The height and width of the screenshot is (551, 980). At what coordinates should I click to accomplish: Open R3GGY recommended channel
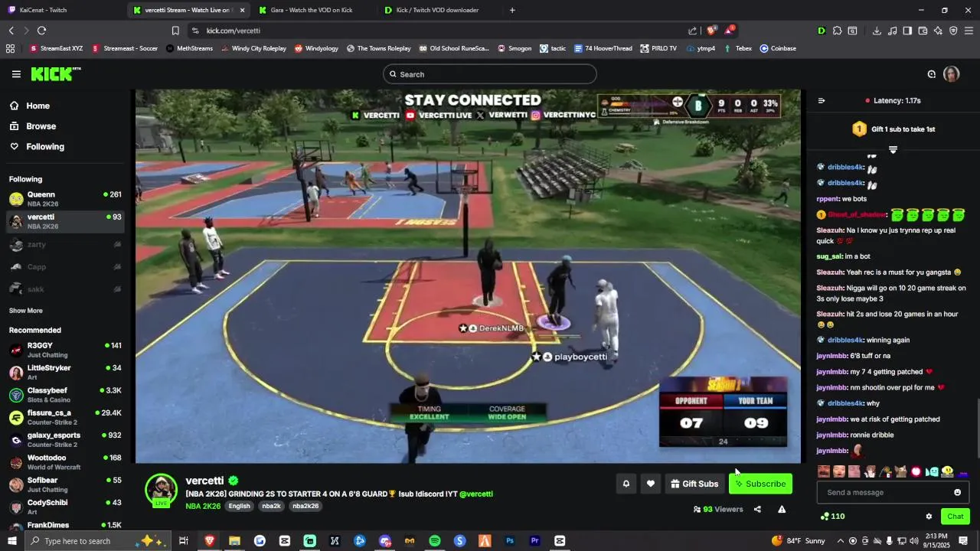coord(65,350)
